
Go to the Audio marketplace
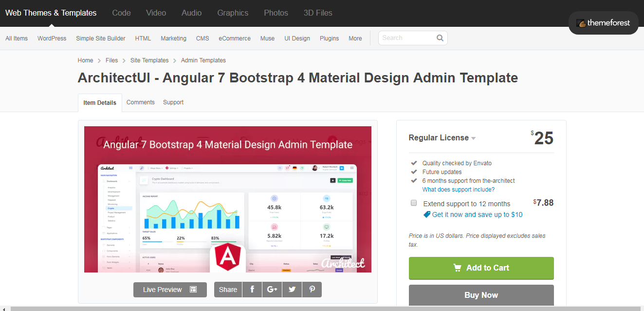(x=192, y=13)
